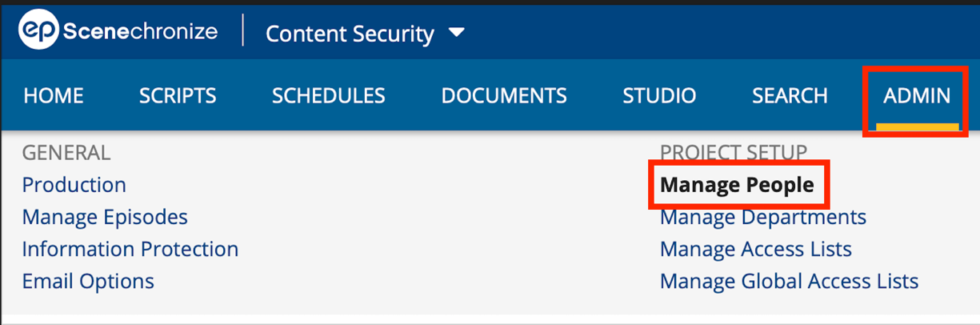Click the EP Scenechronize logo icon

click(38, 31)
